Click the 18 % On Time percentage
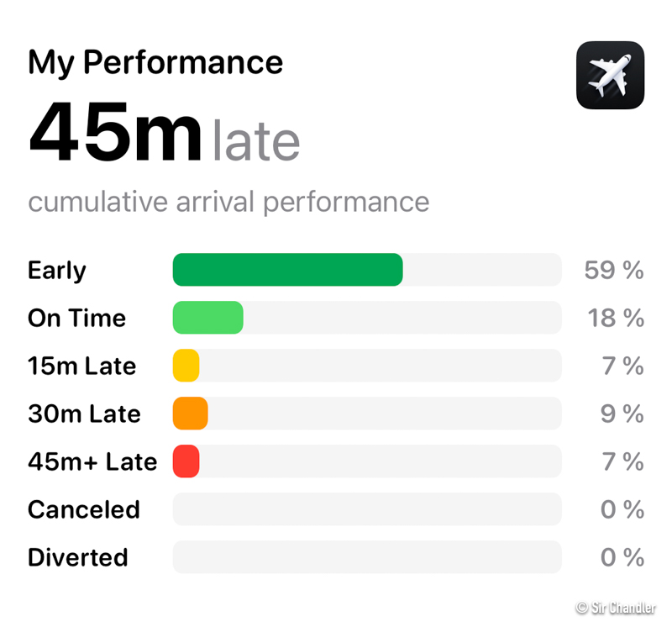Screen dimensions: 672x622 tap(614, 319)
